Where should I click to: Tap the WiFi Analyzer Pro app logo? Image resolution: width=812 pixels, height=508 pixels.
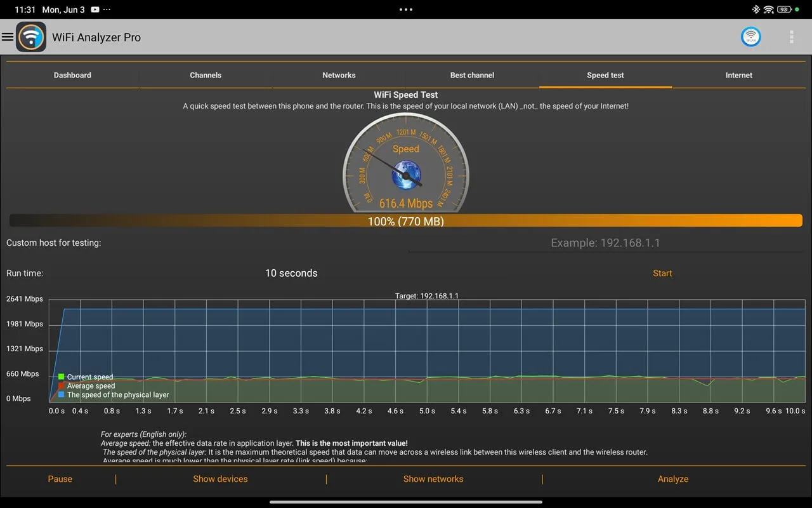(x=31, y=37)
